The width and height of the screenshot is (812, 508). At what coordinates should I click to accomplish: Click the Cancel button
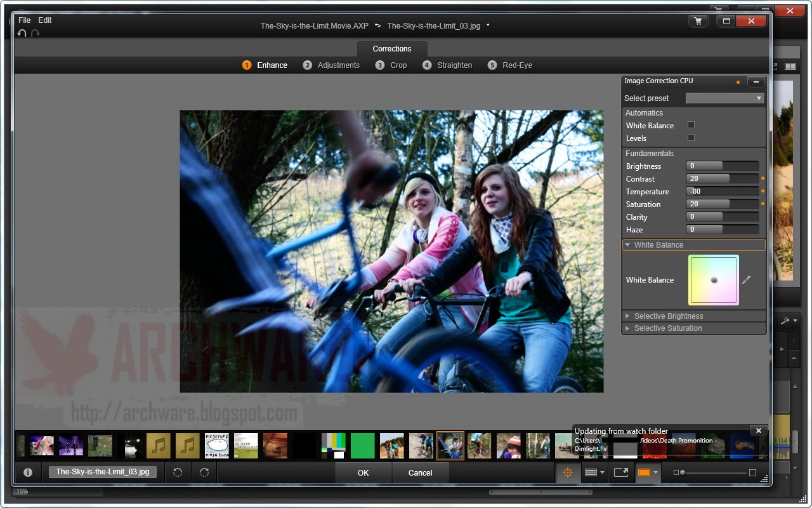420,472
